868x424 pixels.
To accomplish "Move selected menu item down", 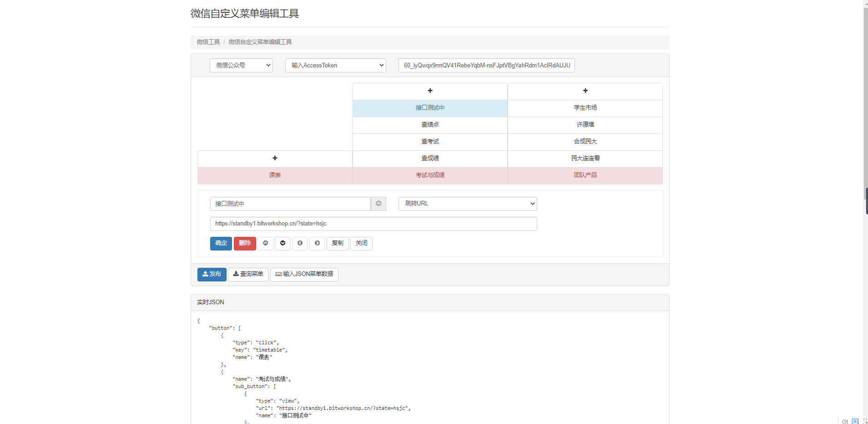I will [x=283, y=243].
